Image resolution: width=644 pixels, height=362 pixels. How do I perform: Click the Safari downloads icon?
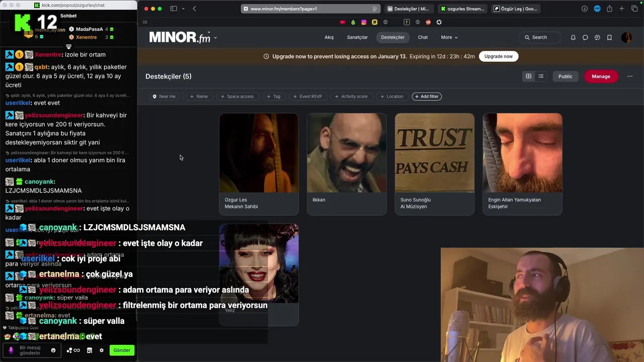coord(585,9)
